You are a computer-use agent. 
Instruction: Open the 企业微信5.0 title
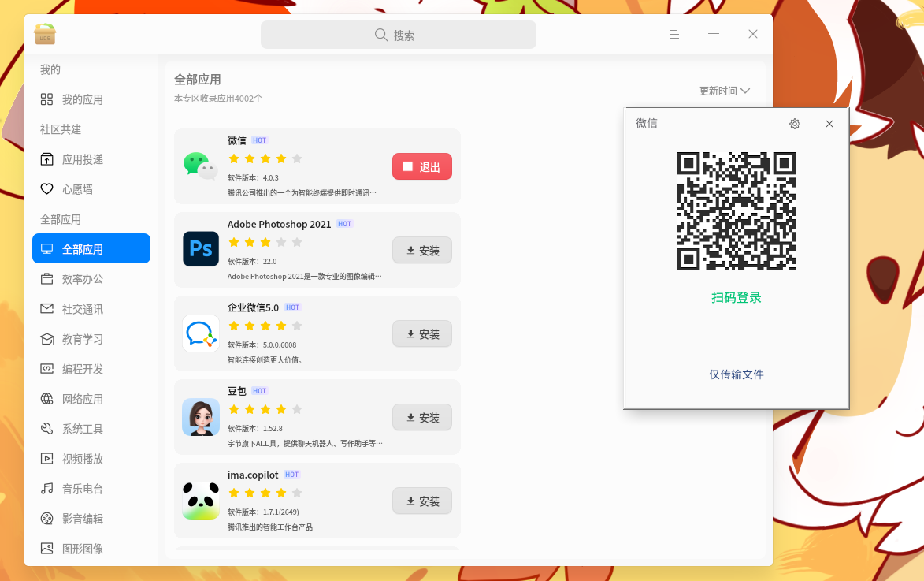254,307
